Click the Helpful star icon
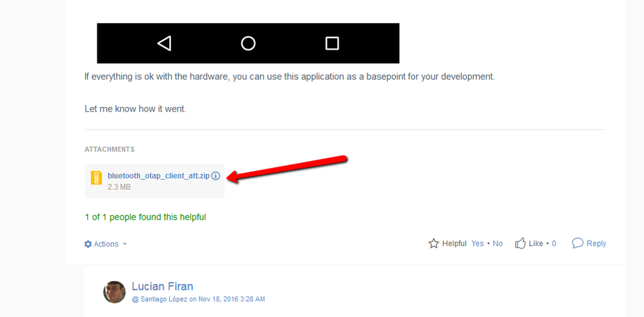This screenshot has height=317, width=644. [x=434, y=244]
